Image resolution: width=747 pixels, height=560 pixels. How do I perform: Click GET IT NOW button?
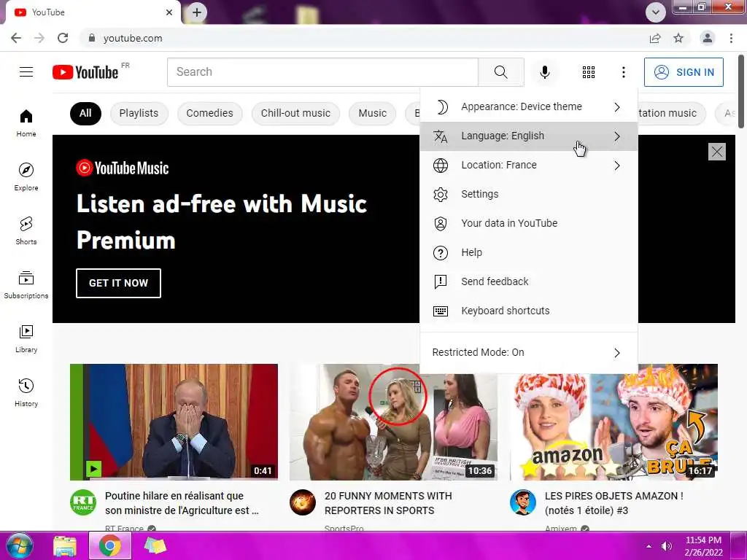click(118, 283)
